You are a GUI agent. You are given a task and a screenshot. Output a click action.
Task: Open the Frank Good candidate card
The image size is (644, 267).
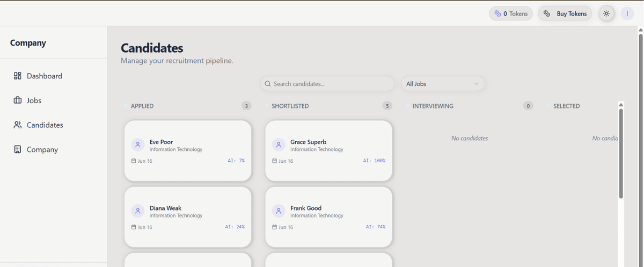[329, 217]
